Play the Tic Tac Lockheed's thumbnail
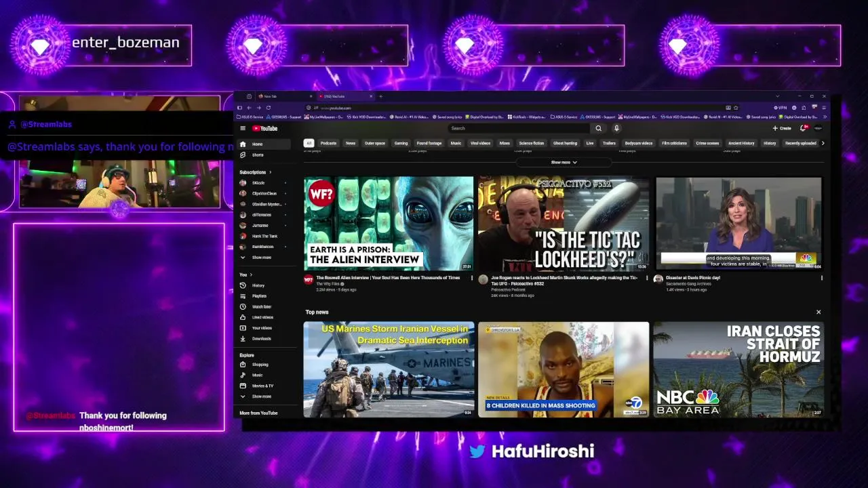868x488 pixels. click(564, 224)
